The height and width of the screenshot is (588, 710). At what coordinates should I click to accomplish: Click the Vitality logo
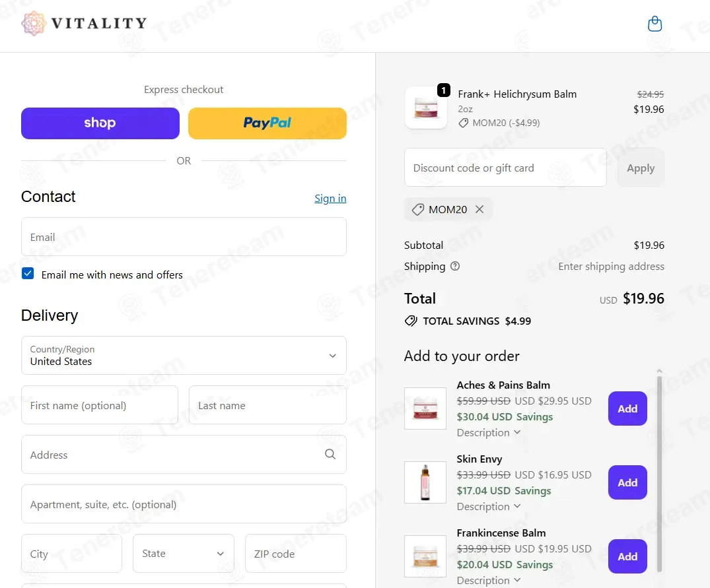(x=85, y=23)
